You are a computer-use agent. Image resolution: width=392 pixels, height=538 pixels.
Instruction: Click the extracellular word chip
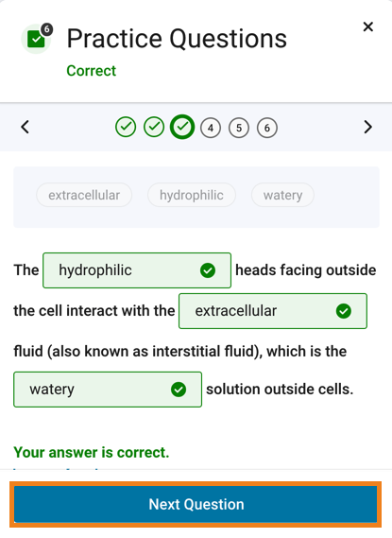(x=84, y=195)
